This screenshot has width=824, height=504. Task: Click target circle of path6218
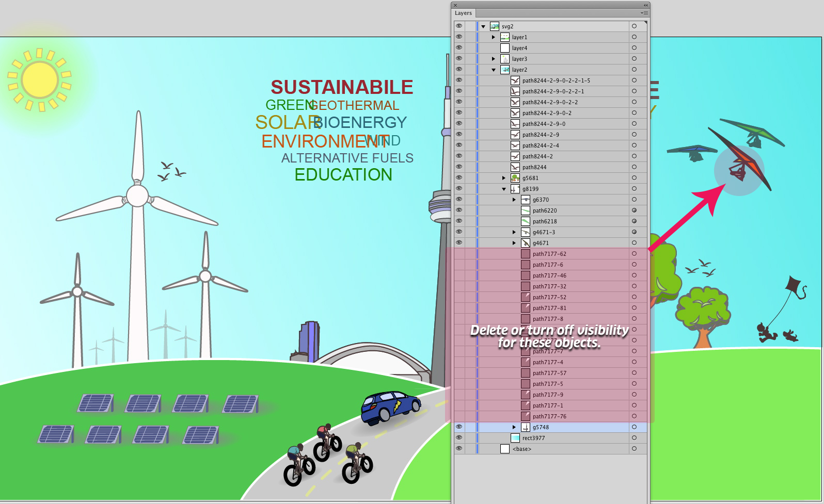(635, 221)
